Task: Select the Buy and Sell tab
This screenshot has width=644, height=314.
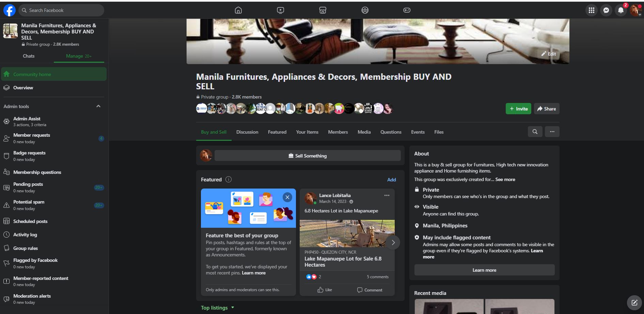Action: point(214,132)
